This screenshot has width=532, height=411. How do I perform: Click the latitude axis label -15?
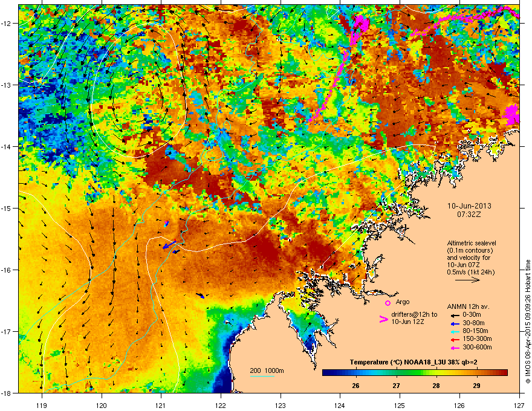[6, 208]
